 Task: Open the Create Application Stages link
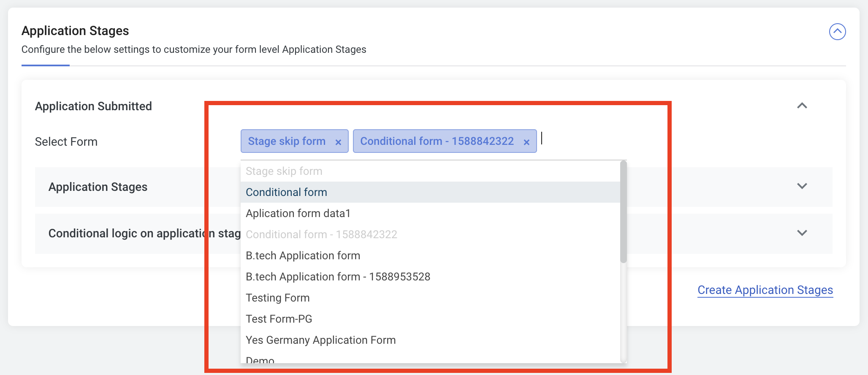point(765,290)
